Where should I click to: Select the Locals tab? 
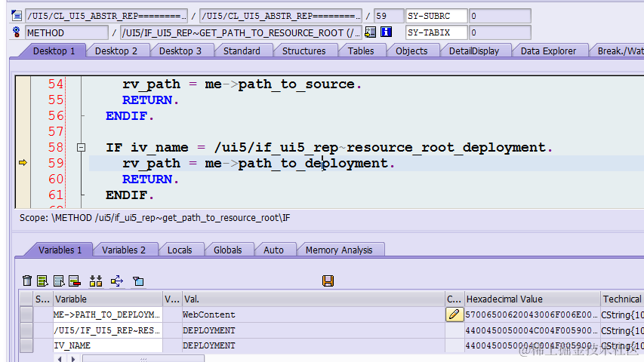[x=180, y=250]
